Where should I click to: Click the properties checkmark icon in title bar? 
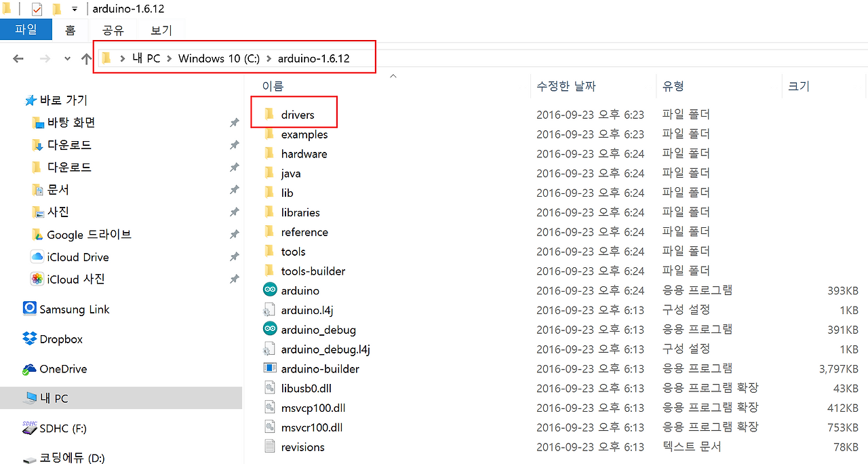(x=37, y=9)
